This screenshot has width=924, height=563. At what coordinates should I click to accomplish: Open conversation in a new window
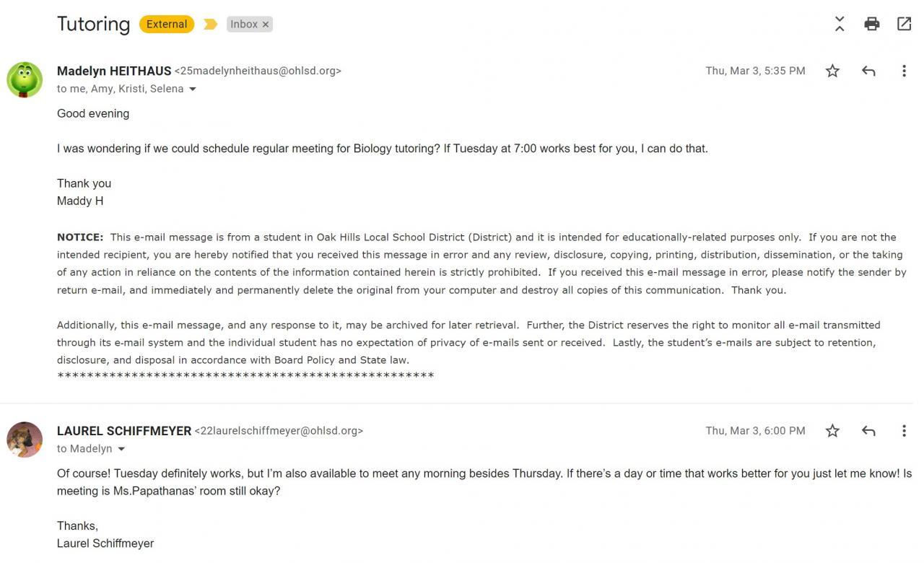point(904,24)
